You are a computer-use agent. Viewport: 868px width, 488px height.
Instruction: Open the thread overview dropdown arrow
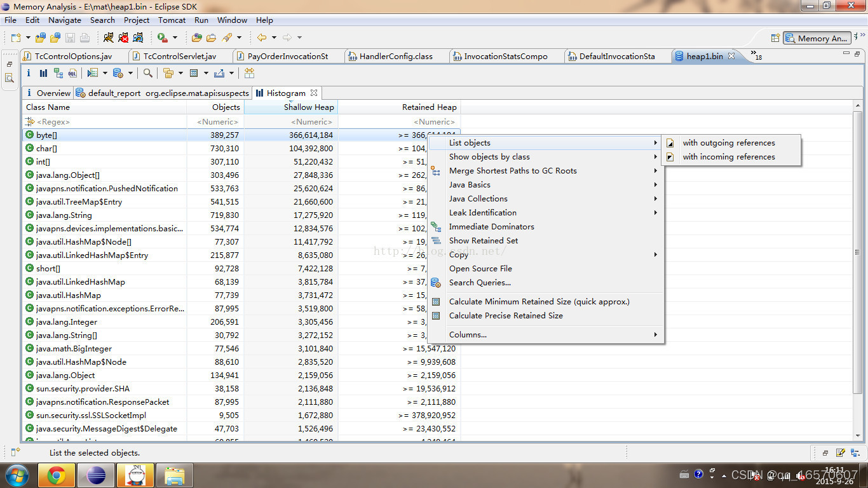pyautogui.click(x=105, y=73)
